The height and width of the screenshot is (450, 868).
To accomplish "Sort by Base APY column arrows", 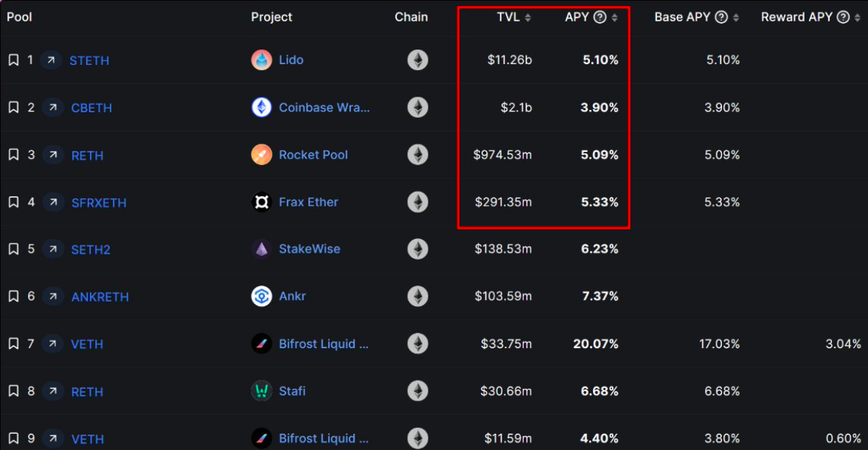I will (736, 18).
